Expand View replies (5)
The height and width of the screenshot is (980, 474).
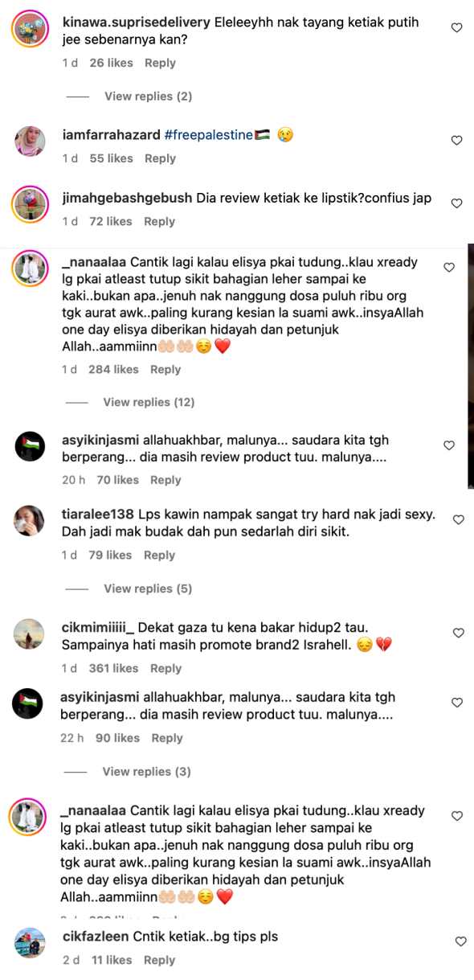click(x=148, y=588)
